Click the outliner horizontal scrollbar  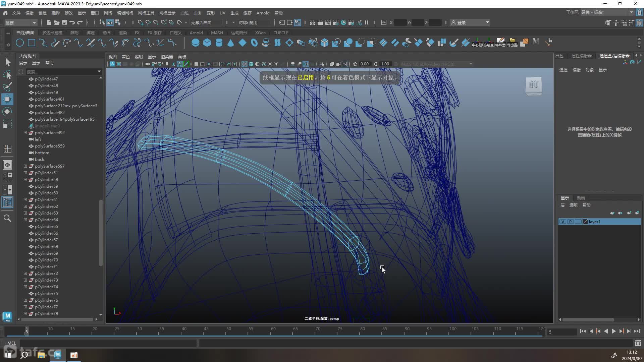(57, 319)
